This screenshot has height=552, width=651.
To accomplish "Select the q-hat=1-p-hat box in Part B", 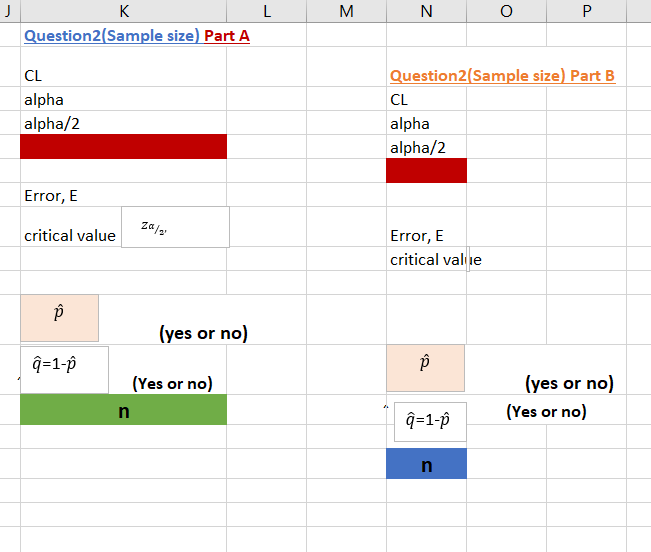I will pyautogui.click(x=430, y=422).
